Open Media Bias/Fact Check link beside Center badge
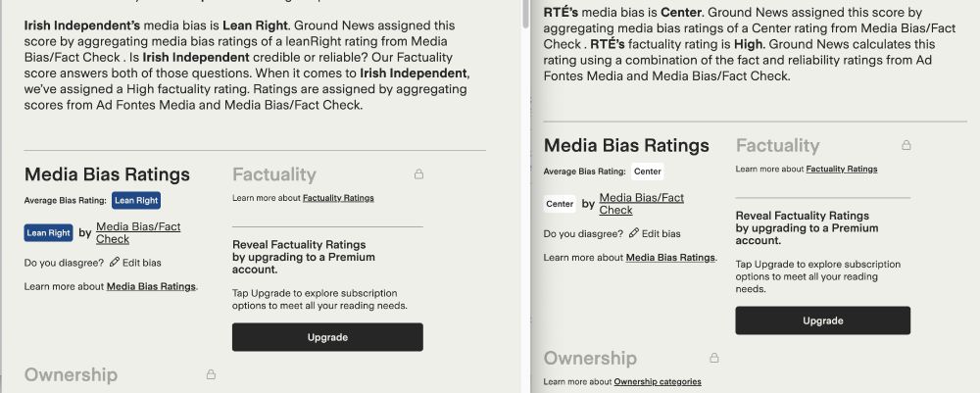 click(641, 204)
